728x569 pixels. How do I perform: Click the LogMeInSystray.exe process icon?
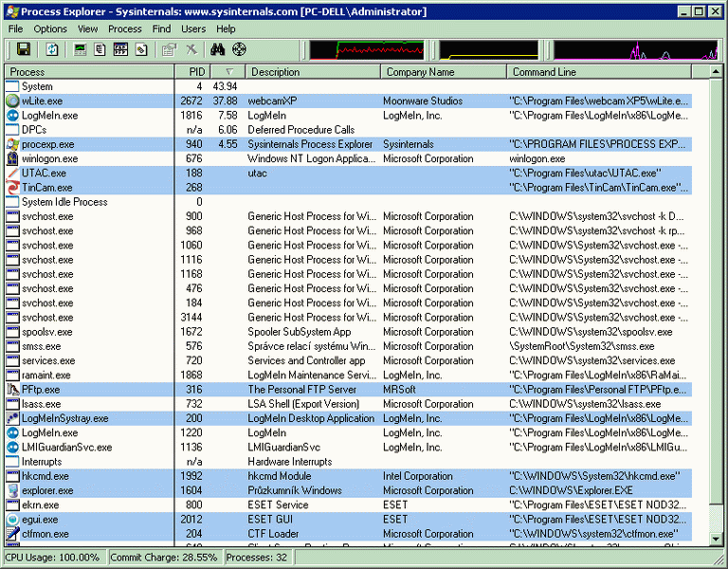(x=13, y=418)
